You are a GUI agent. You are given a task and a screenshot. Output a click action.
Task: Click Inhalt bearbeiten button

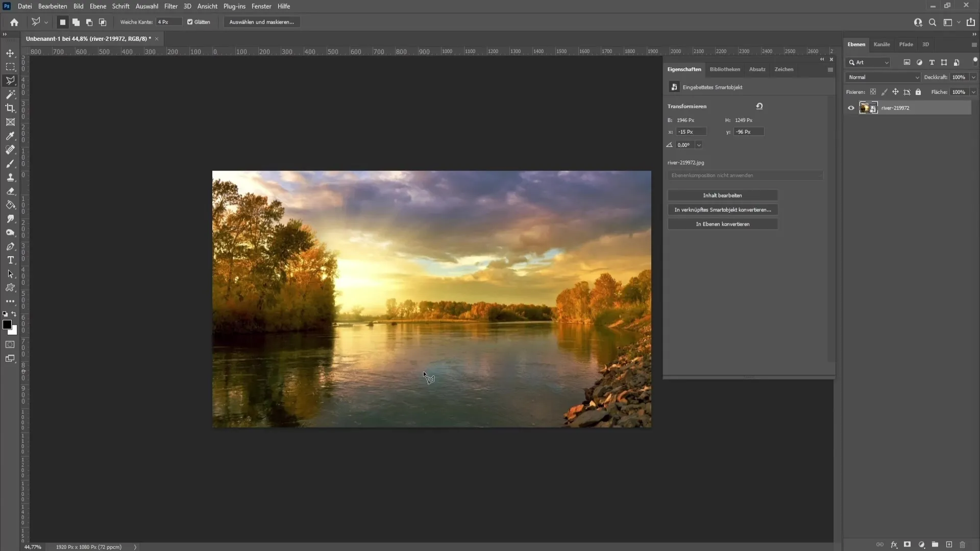[x=722, y=195]
